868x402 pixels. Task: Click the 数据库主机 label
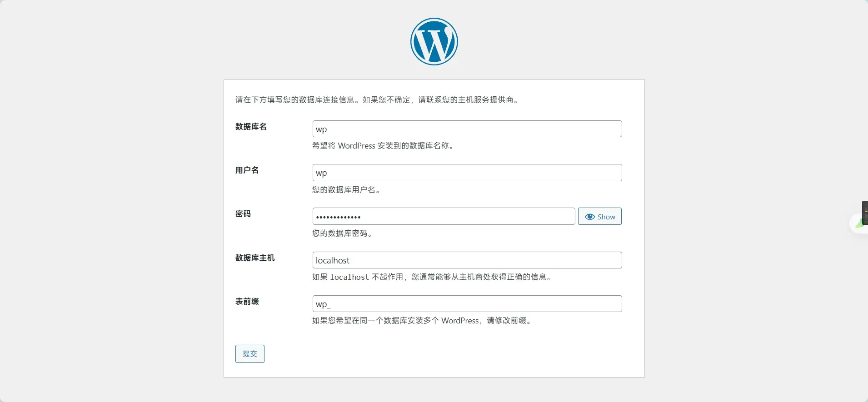pos(255,258)
